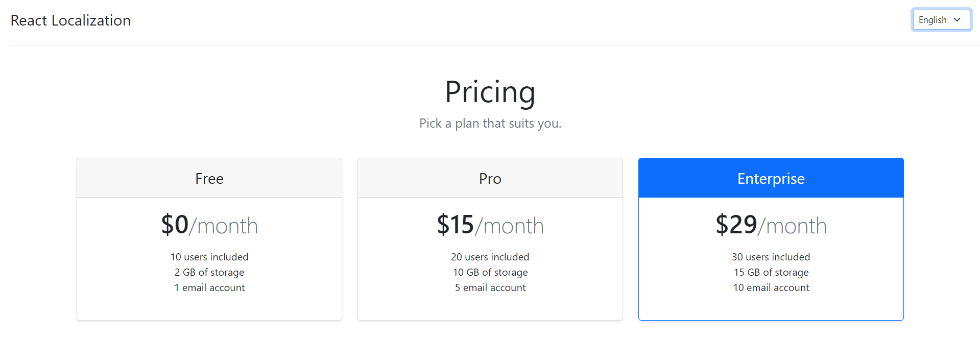The height and width of the screenshot is (362, 980).
Task: Select the Free plan card header
Action: [209, 179]
